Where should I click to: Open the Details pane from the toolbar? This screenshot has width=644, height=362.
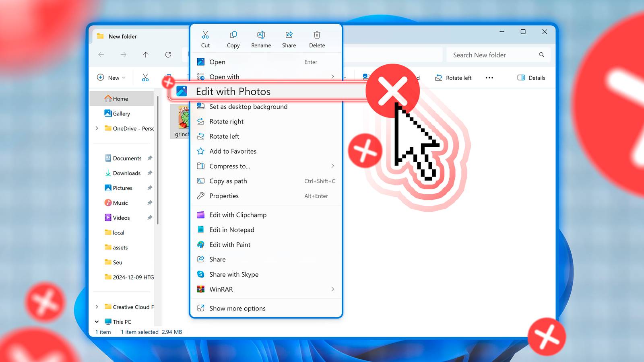coord(530,77)
